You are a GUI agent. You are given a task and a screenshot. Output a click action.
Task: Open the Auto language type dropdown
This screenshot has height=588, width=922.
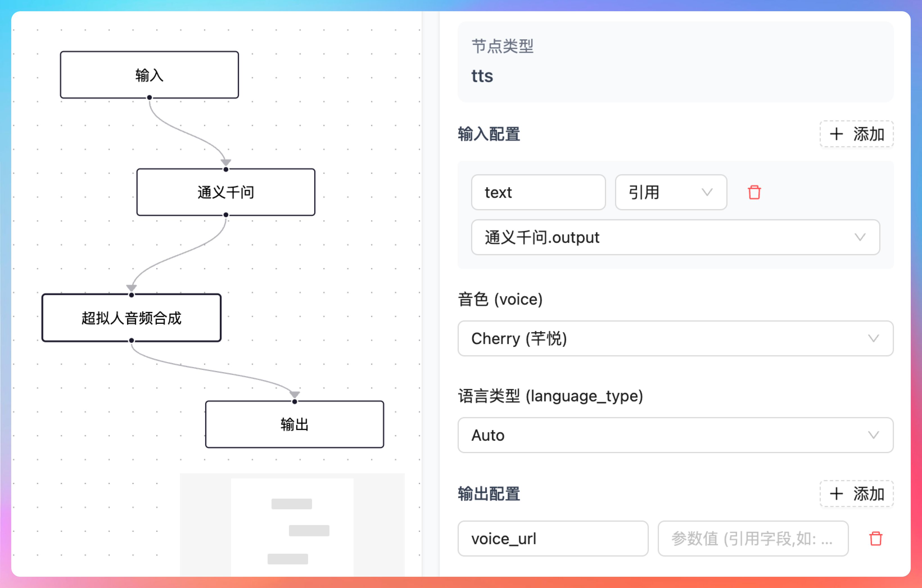pos(675,435)
